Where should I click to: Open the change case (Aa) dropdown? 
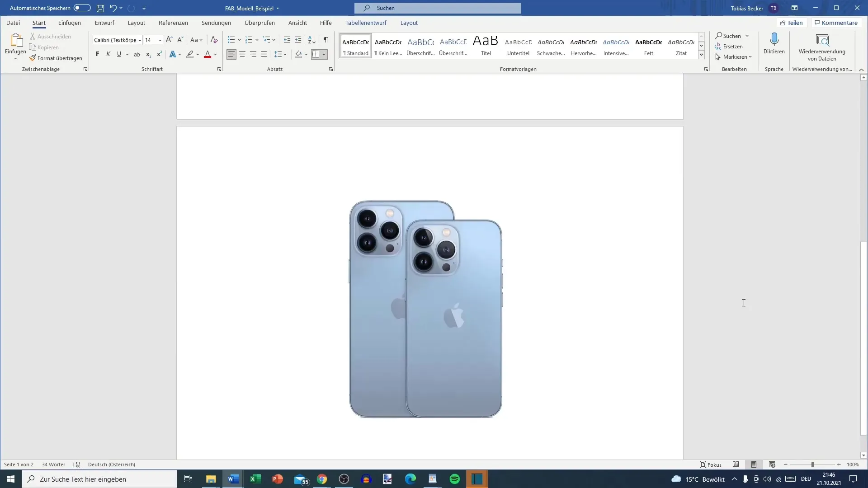196,40
